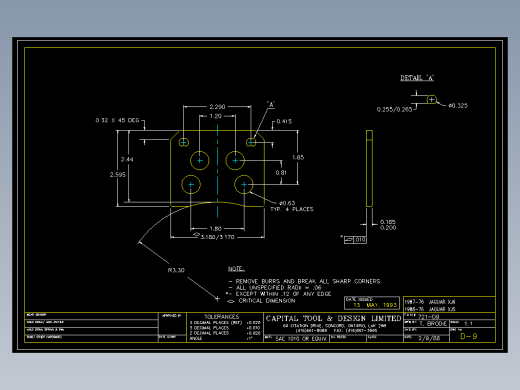Click the "2/9/88" date field
Viewport: 520px width, 390px height.
tap(429, 338)
